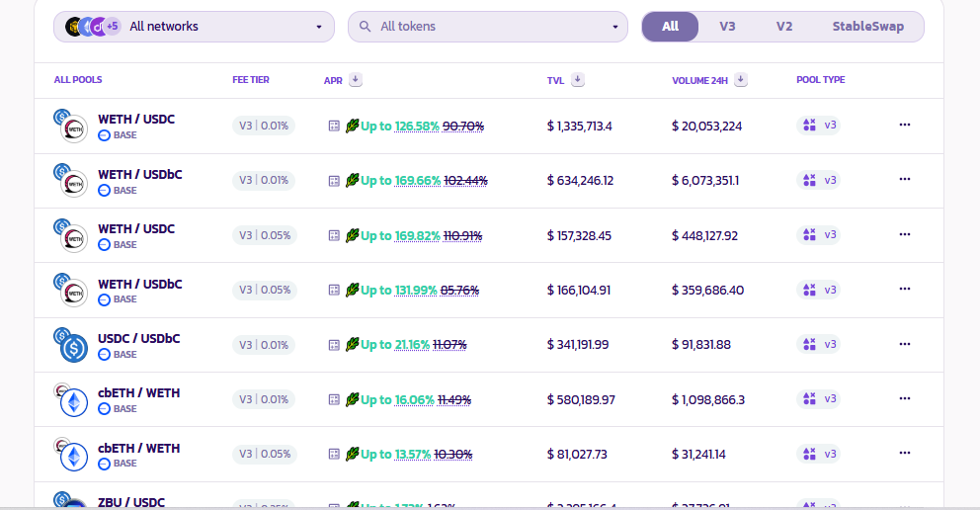This screenshot has width=980, height=510.
Task: Click the volume value $ 359,686.40
Action: tap(707, 290)
